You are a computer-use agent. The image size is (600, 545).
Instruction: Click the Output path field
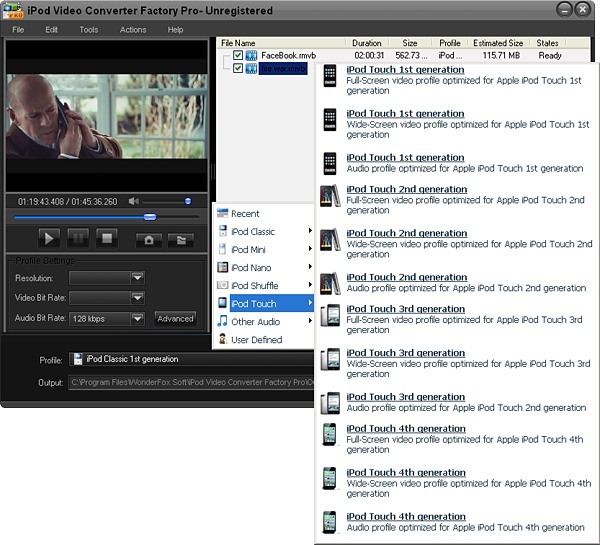pos(191,382)
